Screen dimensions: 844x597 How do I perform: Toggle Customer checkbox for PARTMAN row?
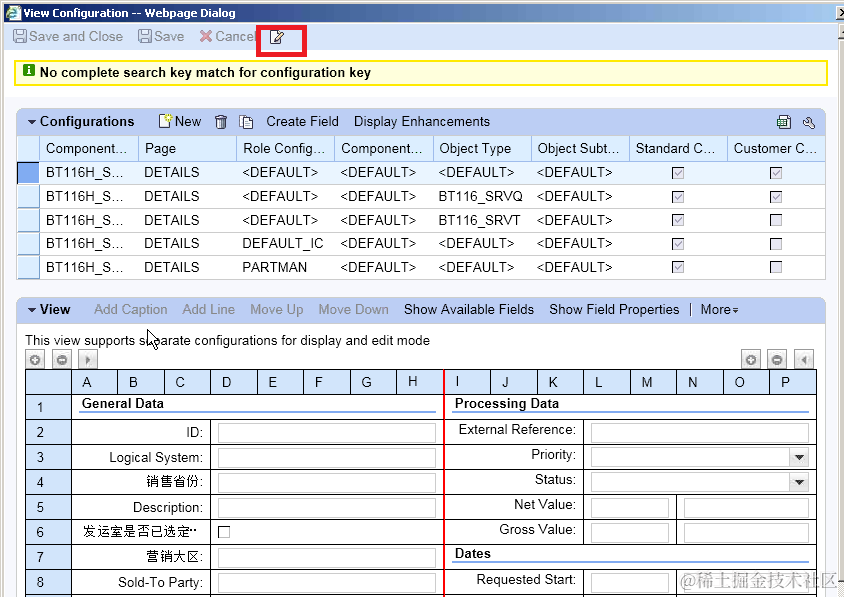coord(776,267)
